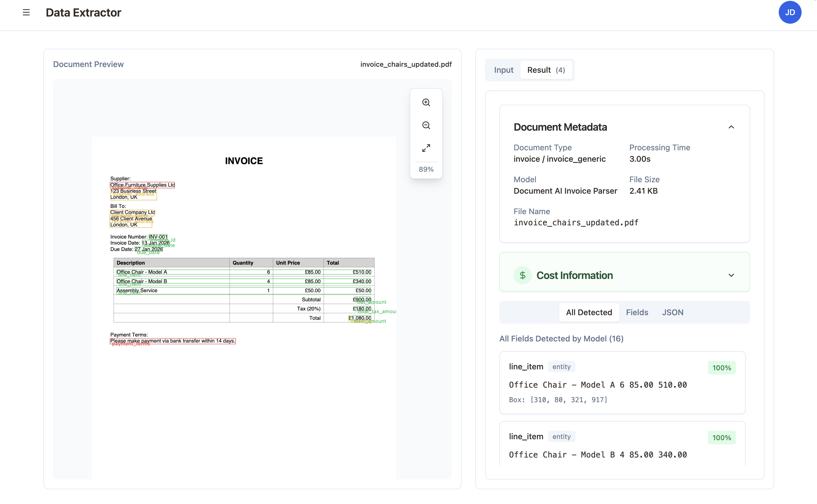
Task: Click the invoice_chairs_updated.pdf file name
Action: tap(406, 64)
